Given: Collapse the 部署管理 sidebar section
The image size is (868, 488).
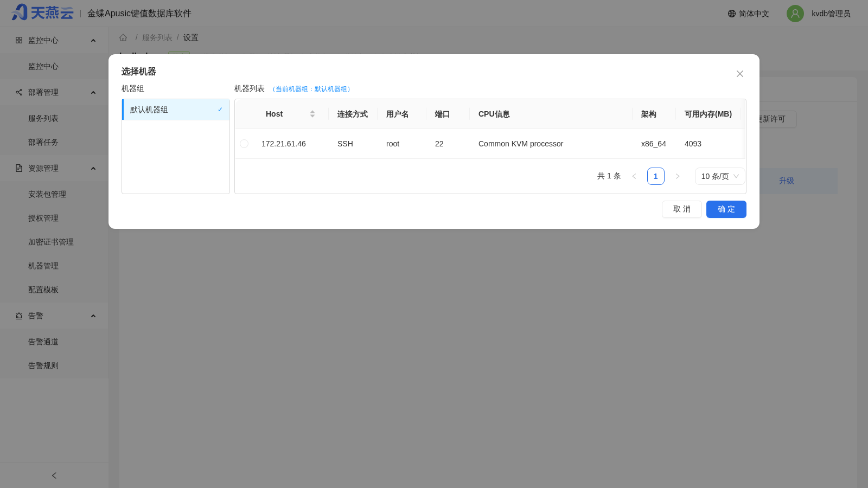Looking at the screenshot, I should click(x=93, y=92).
